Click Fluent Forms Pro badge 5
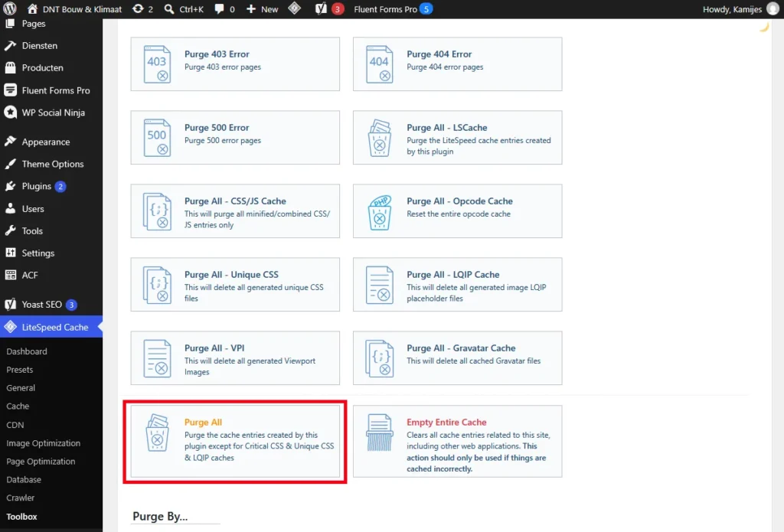This screenshot has height=532, width=784. 426,9
